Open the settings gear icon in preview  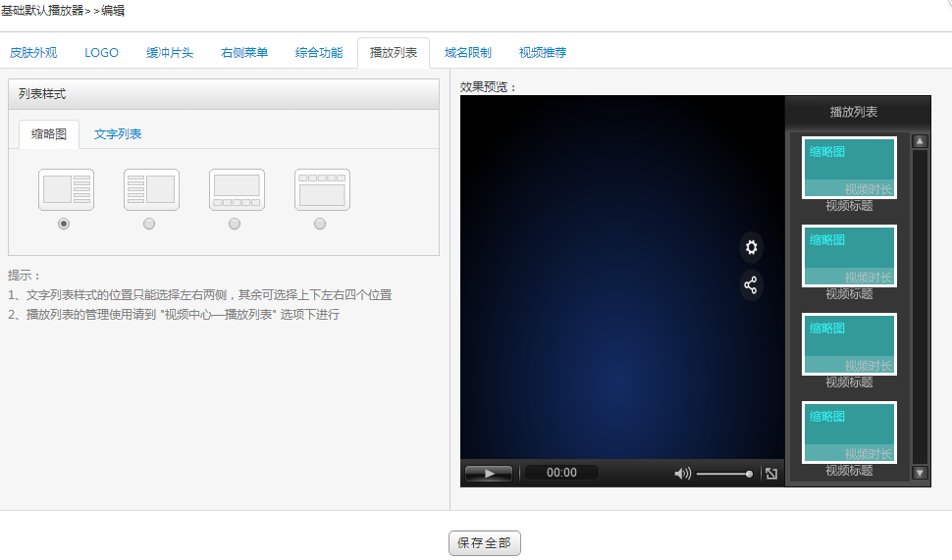(x=751, y=247)
